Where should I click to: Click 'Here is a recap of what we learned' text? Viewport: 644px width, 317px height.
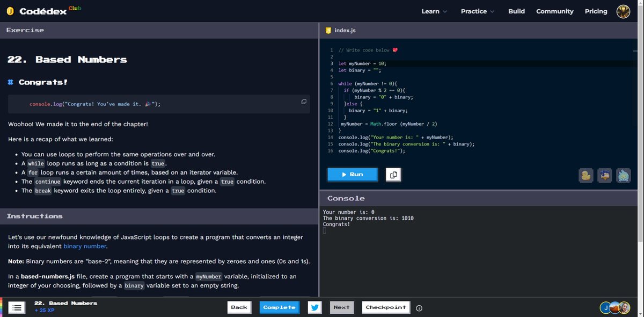(61, 139)
